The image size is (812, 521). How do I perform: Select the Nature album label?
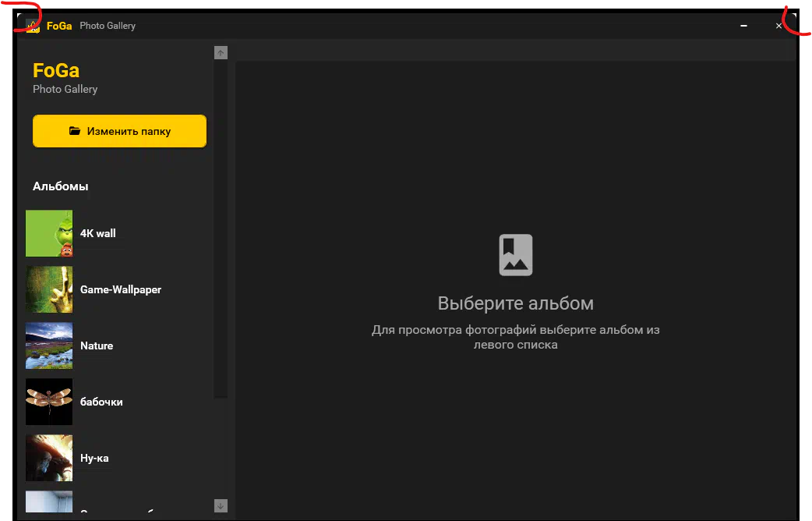point(97,346)
